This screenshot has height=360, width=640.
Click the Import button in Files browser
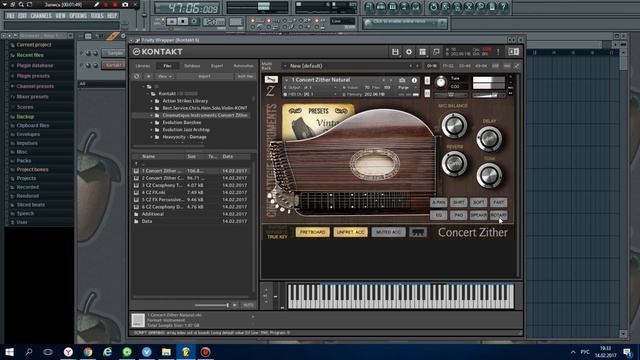click(x=204, y=76)
